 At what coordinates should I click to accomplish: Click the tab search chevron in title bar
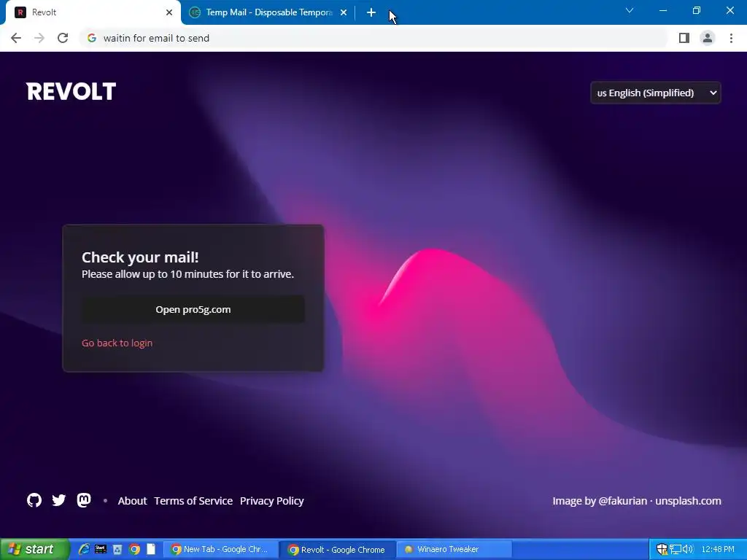click(630, 10)
